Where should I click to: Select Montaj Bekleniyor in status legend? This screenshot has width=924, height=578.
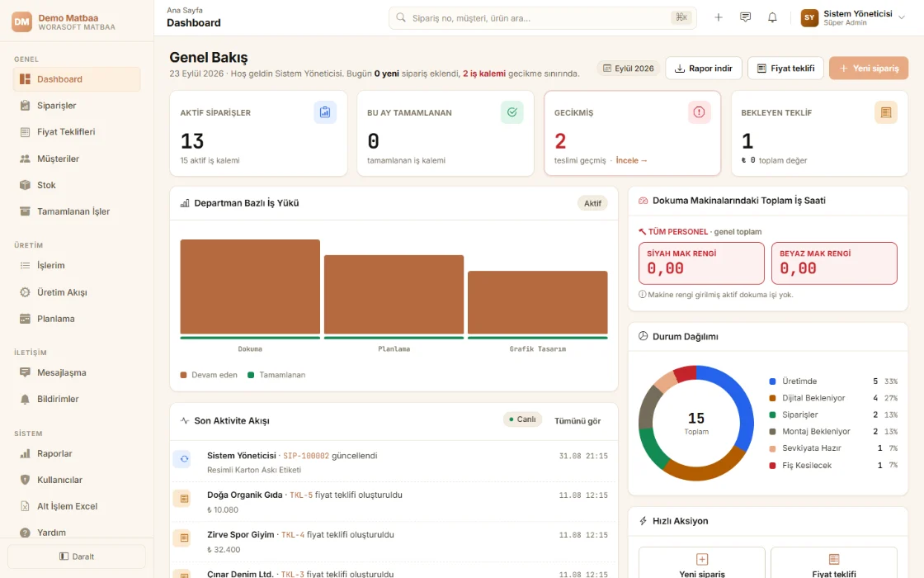click(x=833, y=432)
